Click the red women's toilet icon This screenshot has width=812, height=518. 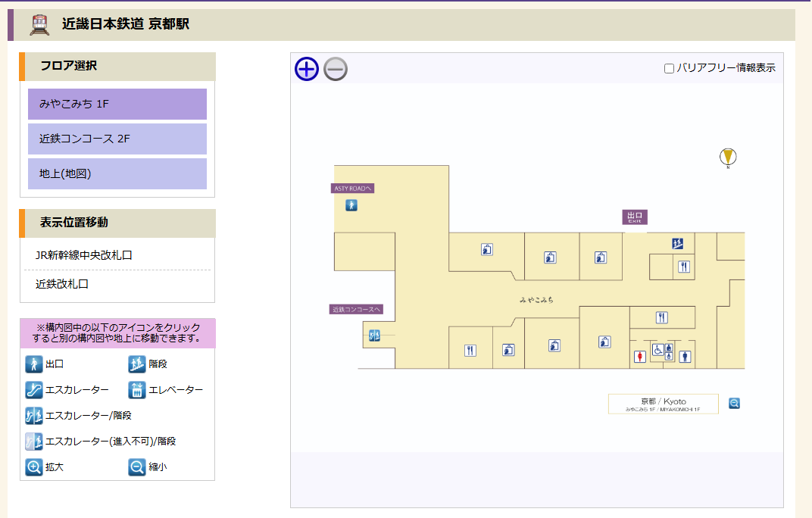640,357
